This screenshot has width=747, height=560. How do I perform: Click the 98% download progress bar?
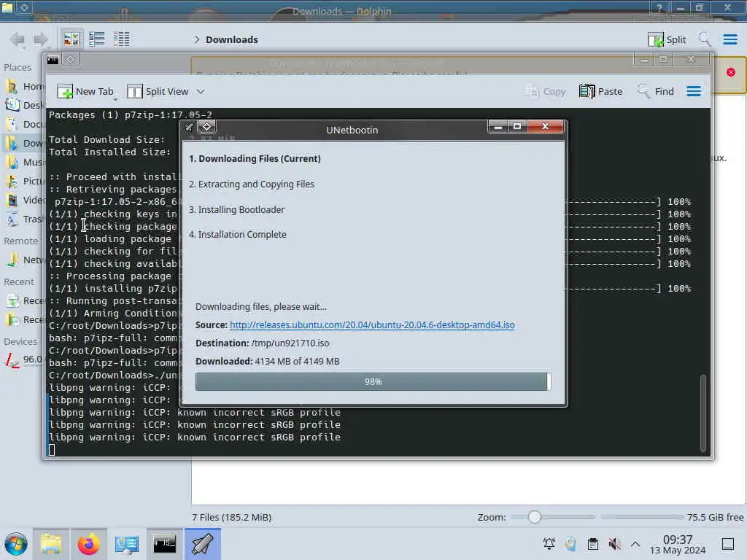373,382
